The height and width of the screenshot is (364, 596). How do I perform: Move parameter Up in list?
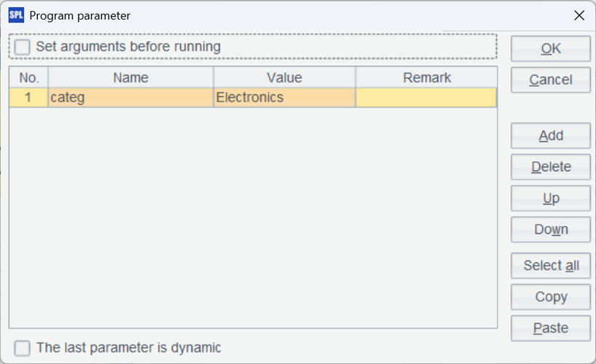pos(551,198)
